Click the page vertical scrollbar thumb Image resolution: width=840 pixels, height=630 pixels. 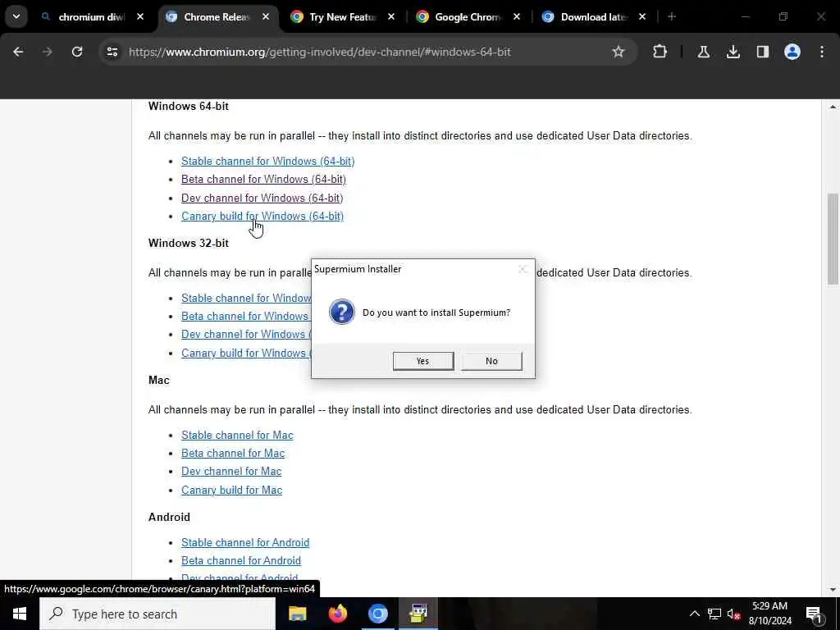point(833,239)
